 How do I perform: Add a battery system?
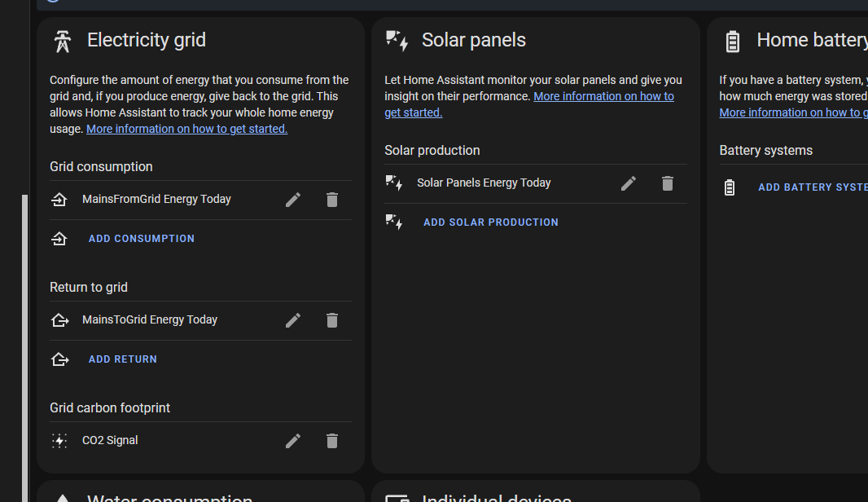pyautogui.click(x=812, y=187)
